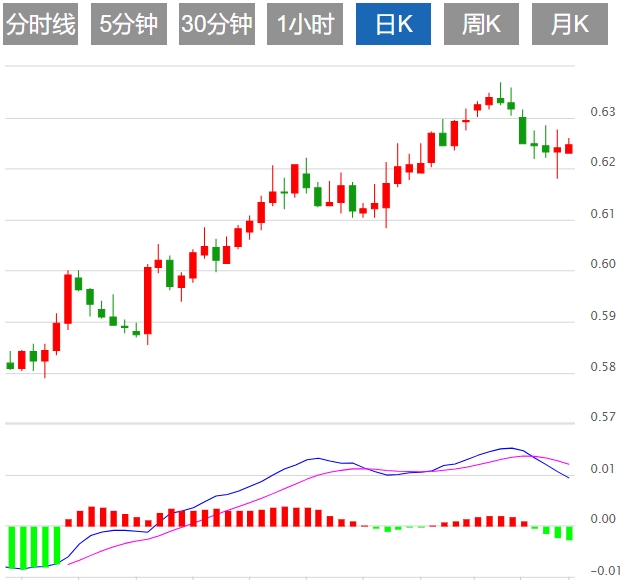Click the 0.58 price axis label
This screenshot has height=580, width=639.
pyautogui.click(x=602, y=367)
